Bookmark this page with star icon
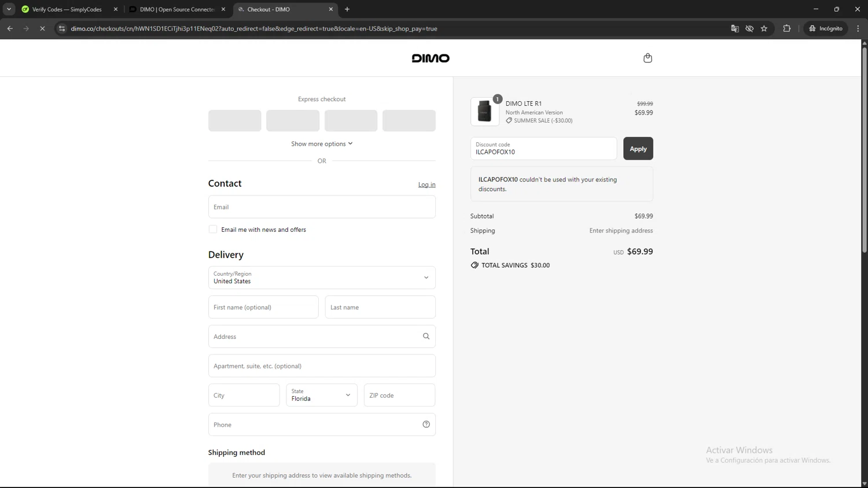 (764, 28)
